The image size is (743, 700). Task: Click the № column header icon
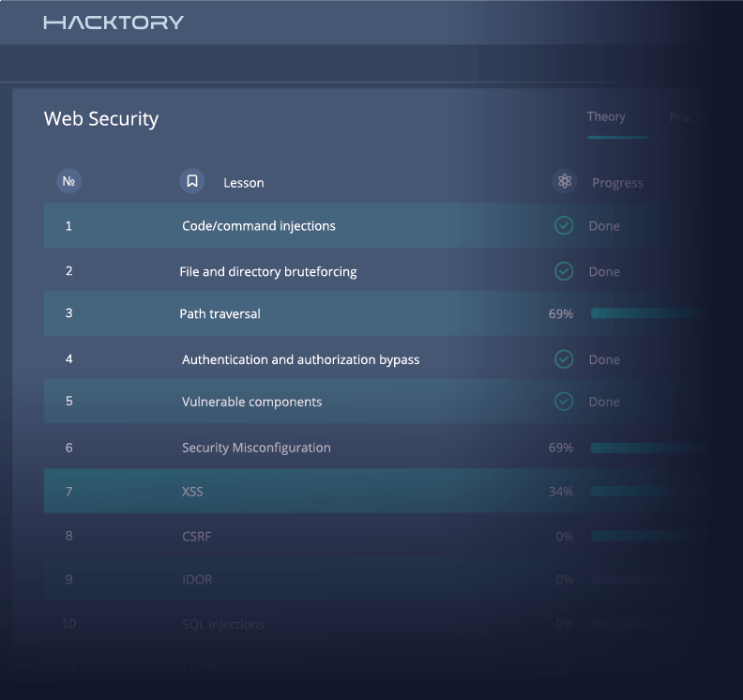(68, 181)
